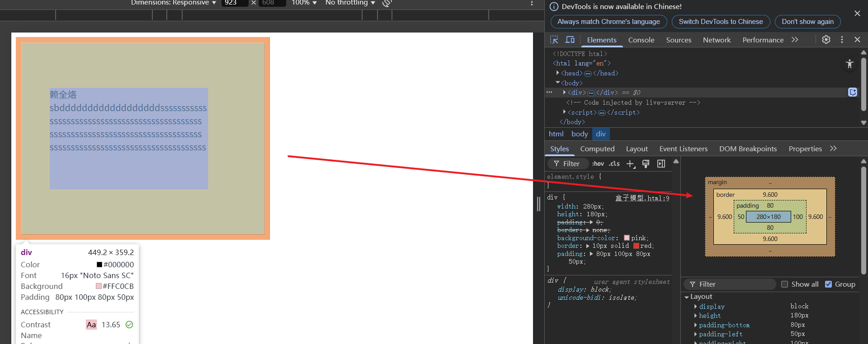Image resolution: width=868 pixels, height=344 pixels.
Task: Expand the head element in DOM tree
Action: tap(558, 73)
